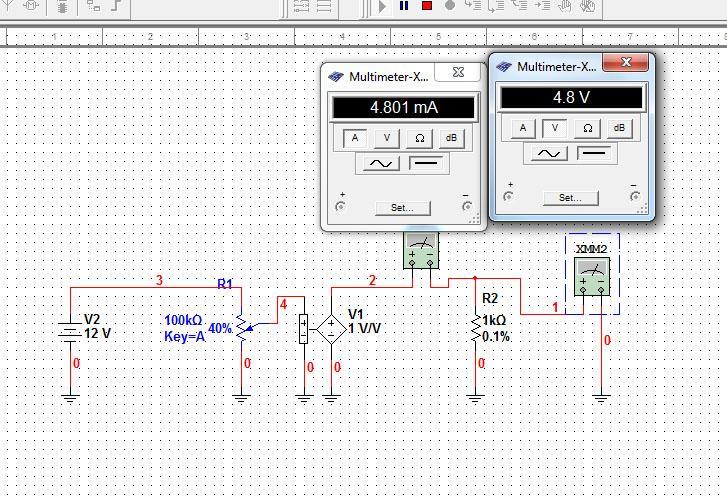The image size is (727, 497).
Task: Click the Step Out debug icon
Action: point(519,5)
